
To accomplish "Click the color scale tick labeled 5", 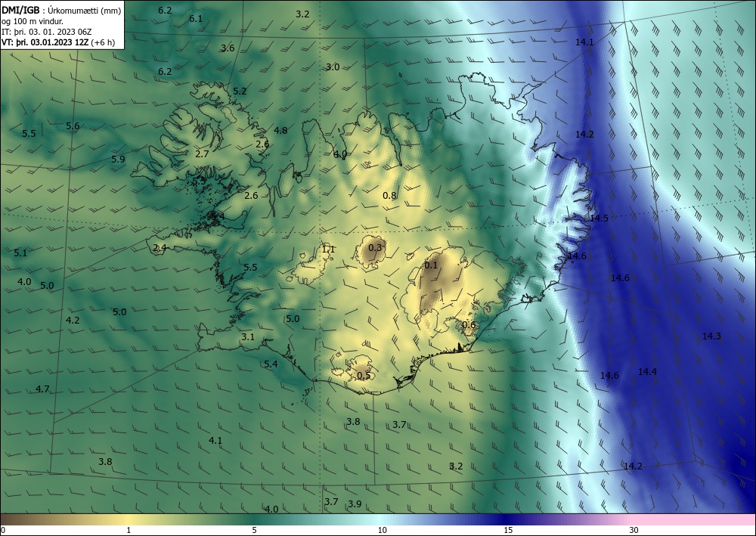I will point(254,530).
